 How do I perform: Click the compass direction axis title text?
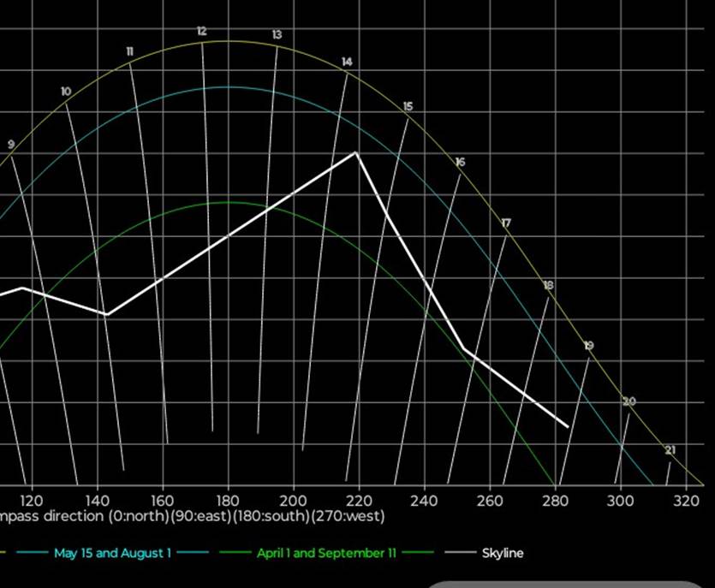coord(193,516)
